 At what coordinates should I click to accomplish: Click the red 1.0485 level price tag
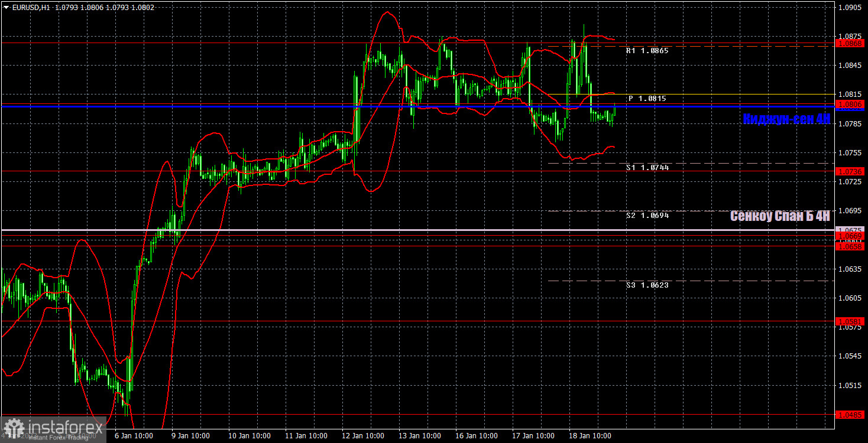[x=850, y=415]
